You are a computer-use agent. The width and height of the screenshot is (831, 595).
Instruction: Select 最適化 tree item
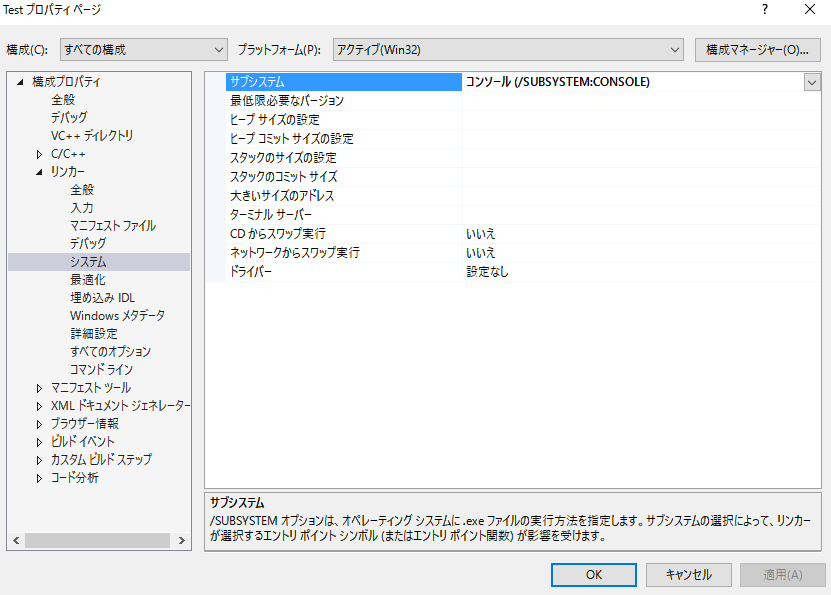[x=88, y=280]
